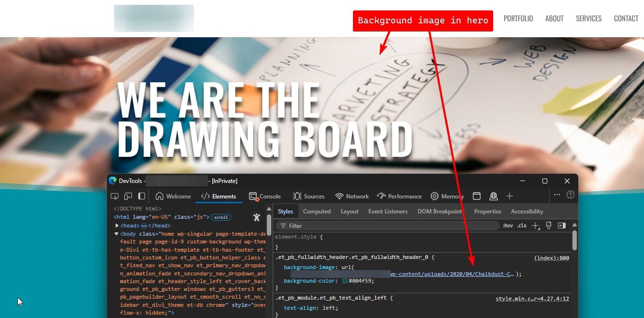Viewport: 644px width, 318px height.
Task: Open the style.min.css source link
Action: 532,299
